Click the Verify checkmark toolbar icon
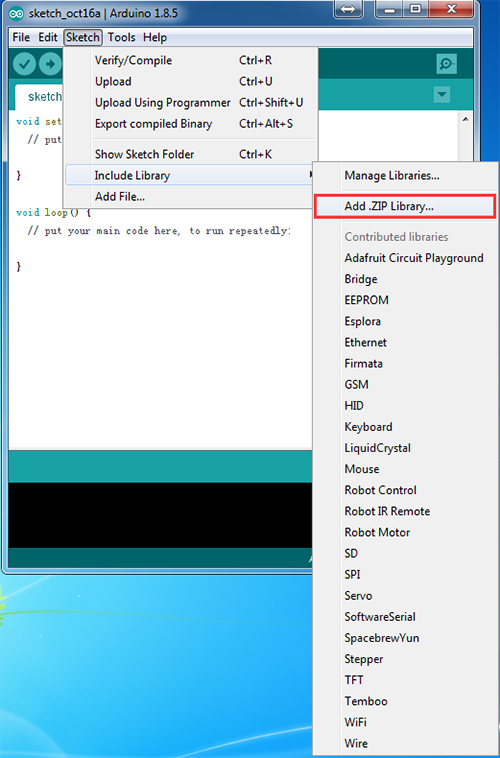Viewport: 500px width, 758px height. tap(24, 64)
